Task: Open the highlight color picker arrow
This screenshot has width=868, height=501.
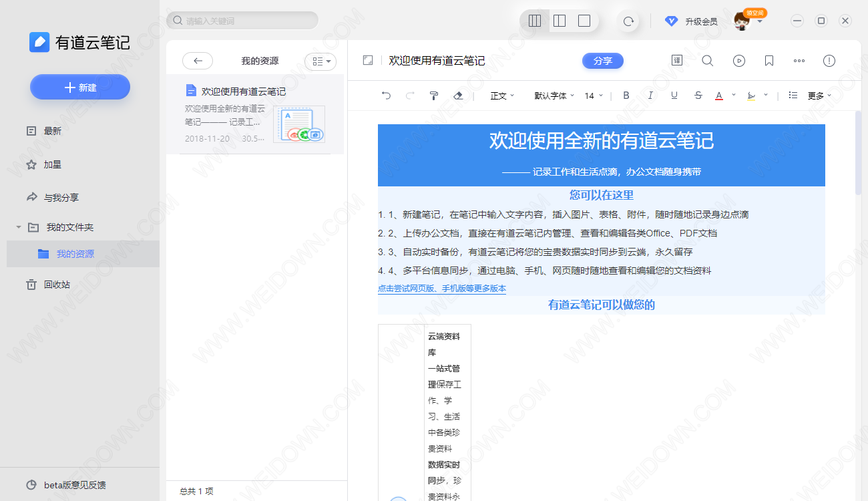Action: point(766,95)
